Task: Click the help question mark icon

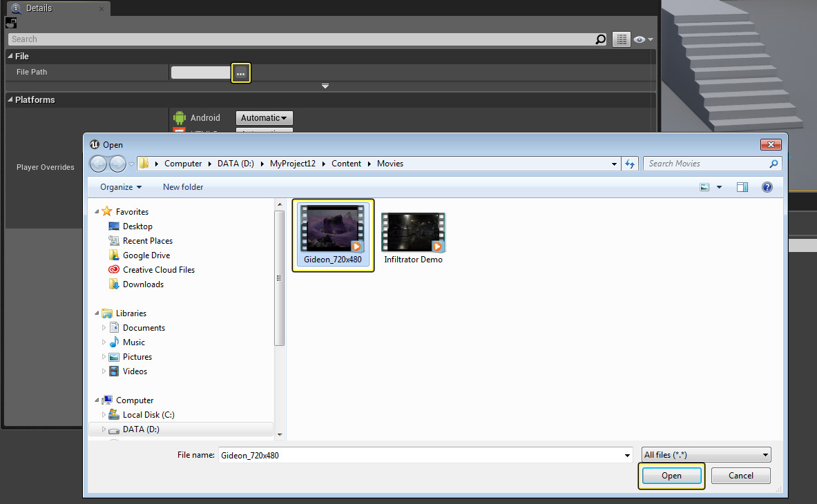Action: (767, 187)
